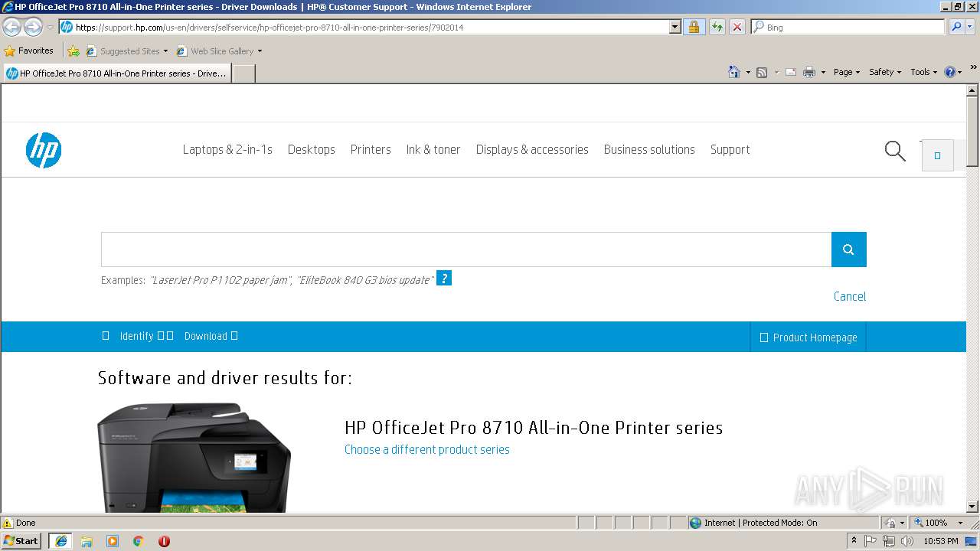Viewport: 980px width, 551px height.
Task: Open the Printers menu
Action: 371,149
